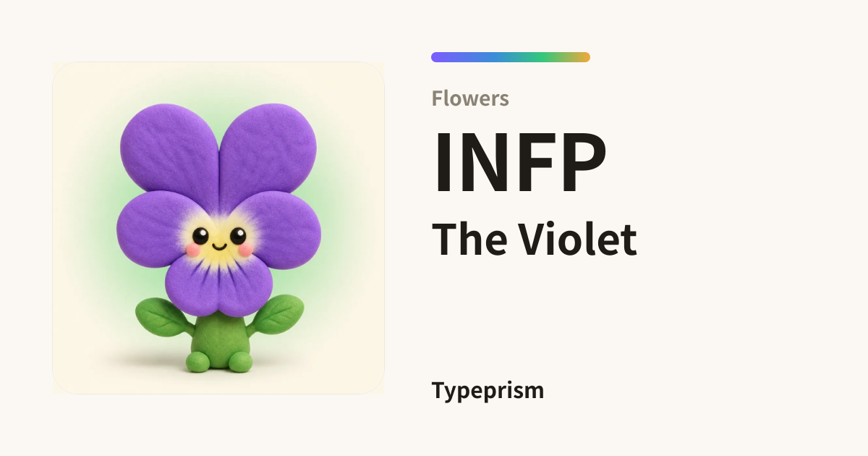This screenshot has width=868, height=456.
Task: Click the flower's left round foot
Action: [x=198, y=362]
